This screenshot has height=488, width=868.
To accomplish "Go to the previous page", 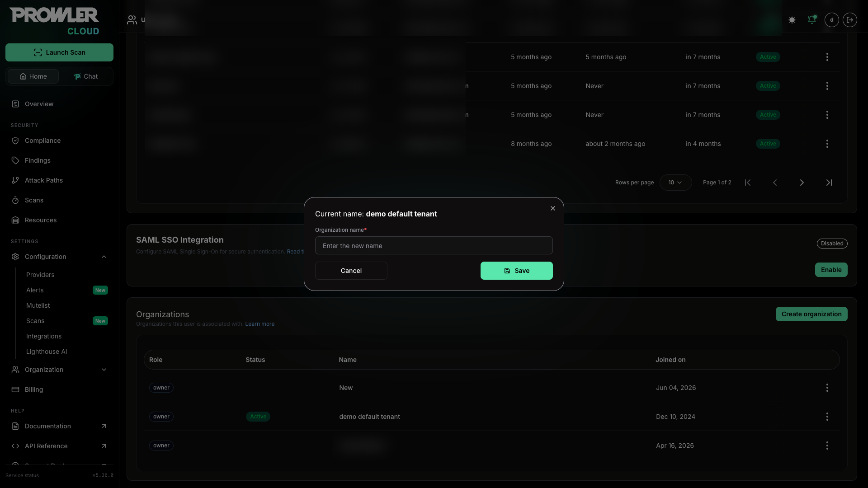I will click(x=775, y=183).
